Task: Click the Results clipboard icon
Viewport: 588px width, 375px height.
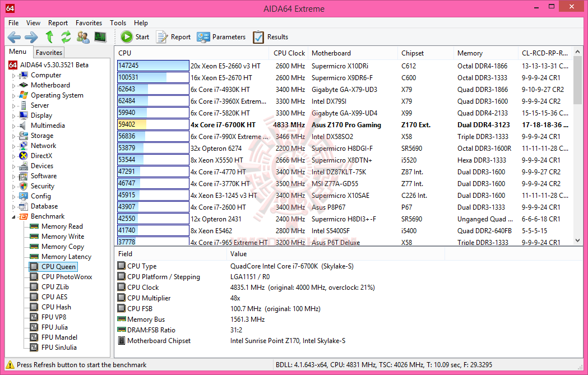Action: 258,37
